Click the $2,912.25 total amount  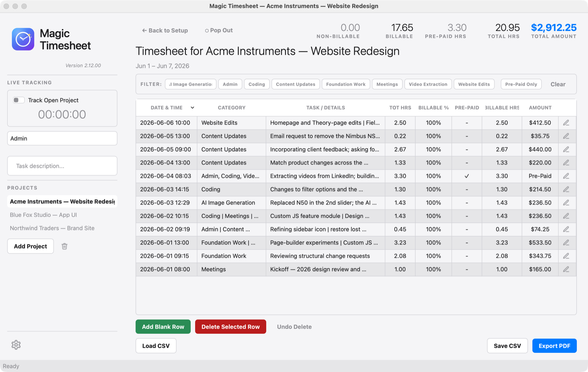click(553, 28)
